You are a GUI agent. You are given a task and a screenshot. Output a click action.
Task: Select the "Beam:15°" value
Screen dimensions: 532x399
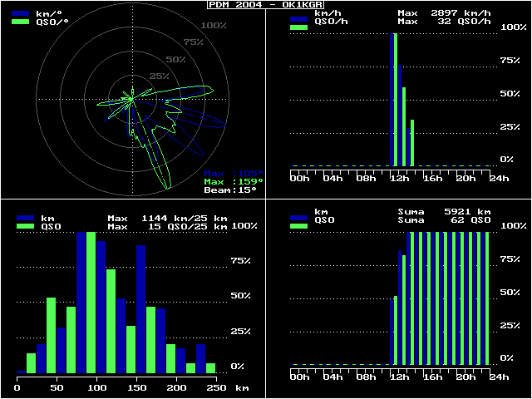tap(230, 190)
